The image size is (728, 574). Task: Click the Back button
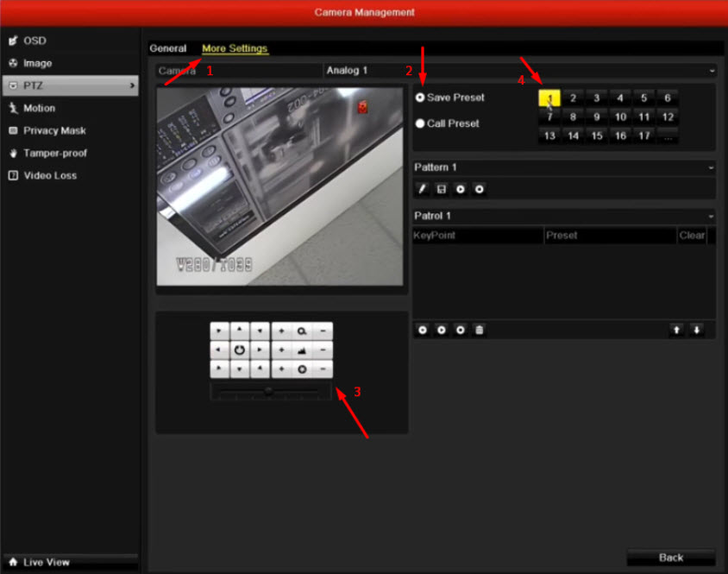pyautogui.click(x=670, y=557)
